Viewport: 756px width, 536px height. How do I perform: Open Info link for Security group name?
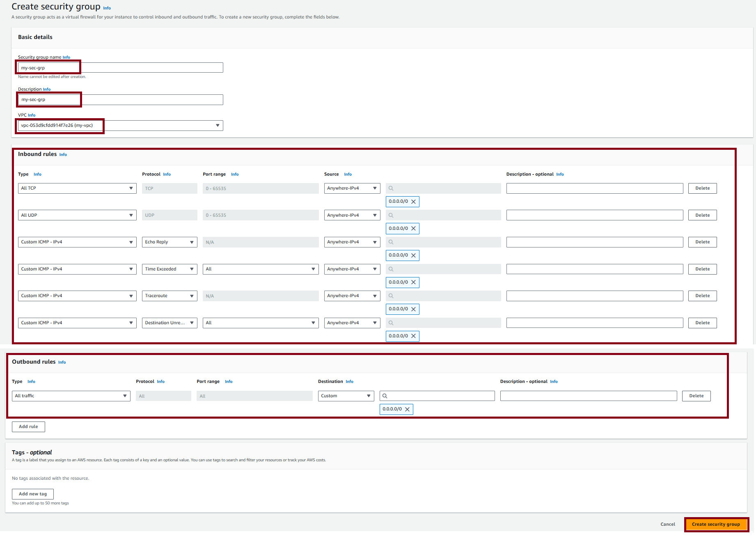click(x=66, y=57)
